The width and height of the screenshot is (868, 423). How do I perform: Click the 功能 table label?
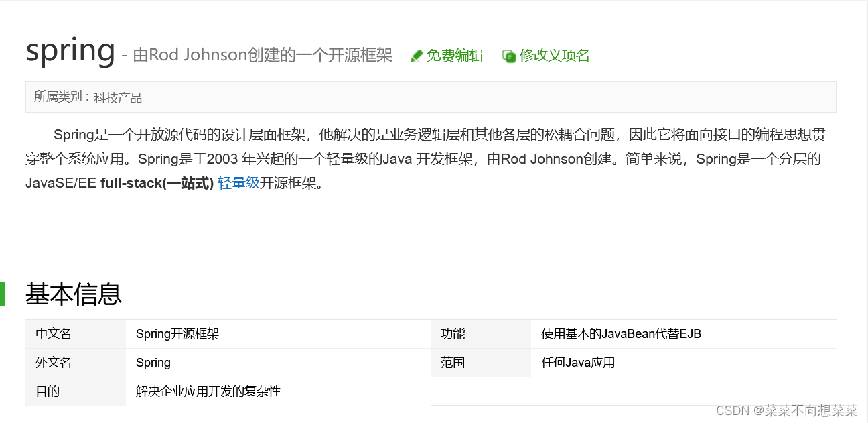pyautogui.click(x=453, y=334)
